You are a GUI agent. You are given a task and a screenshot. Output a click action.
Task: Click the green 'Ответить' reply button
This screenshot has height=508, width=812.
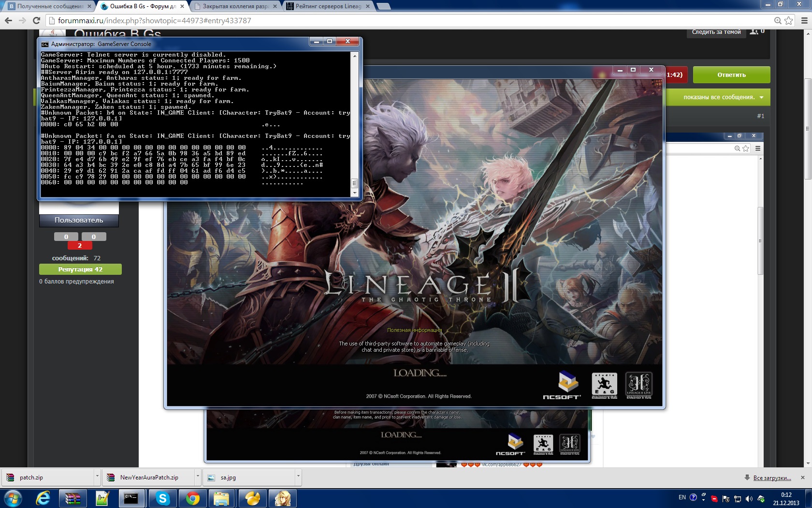731,75
